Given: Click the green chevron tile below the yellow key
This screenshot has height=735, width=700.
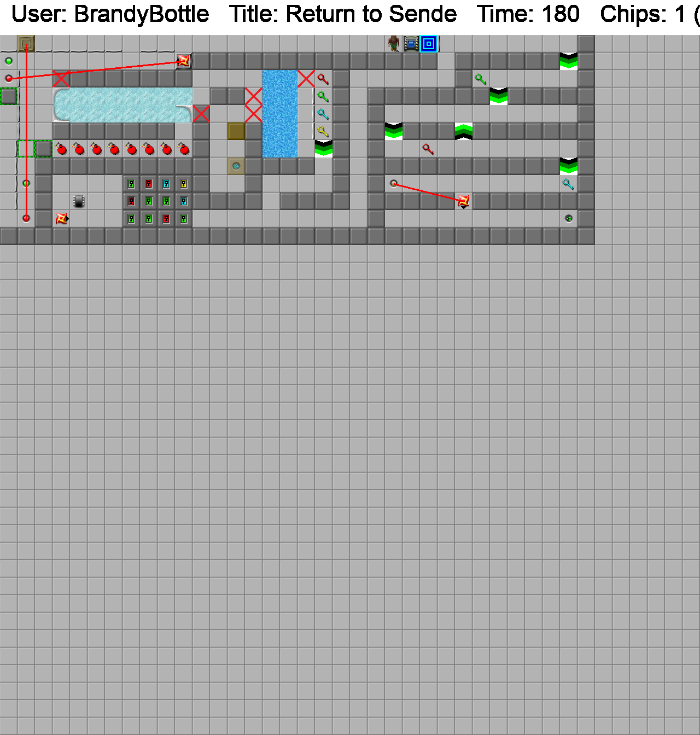Looking at the screenshot, I should point(324,149).
